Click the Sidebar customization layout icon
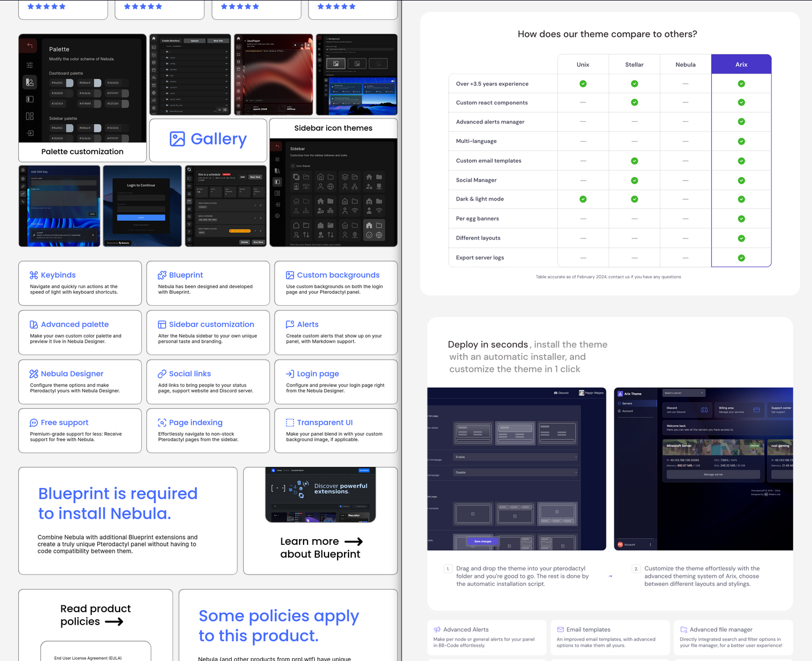The width and height of the screenshot is (812, 661). (x=162, y=325)
